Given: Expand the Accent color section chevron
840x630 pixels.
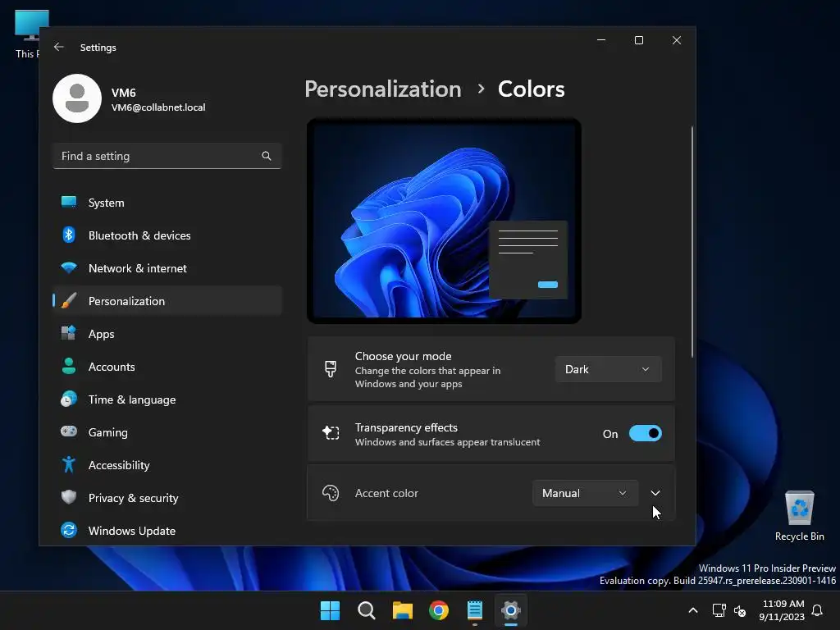Looking at the screenshot, I should tap(655, 493).
